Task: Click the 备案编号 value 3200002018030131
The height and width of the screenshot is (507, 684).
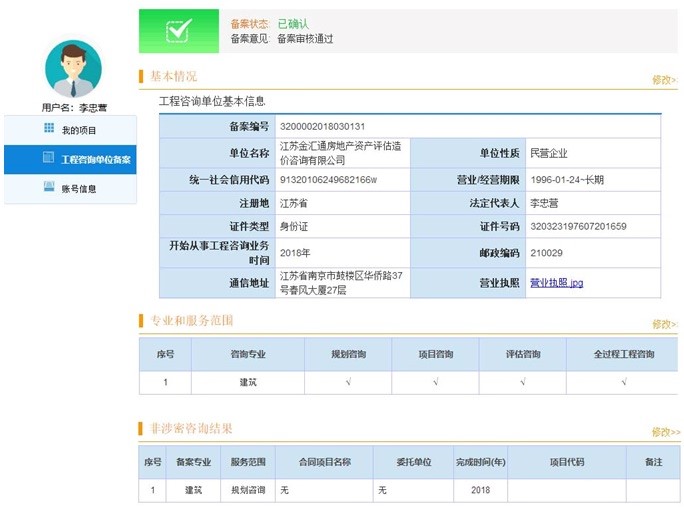Action: click(321, 127)
